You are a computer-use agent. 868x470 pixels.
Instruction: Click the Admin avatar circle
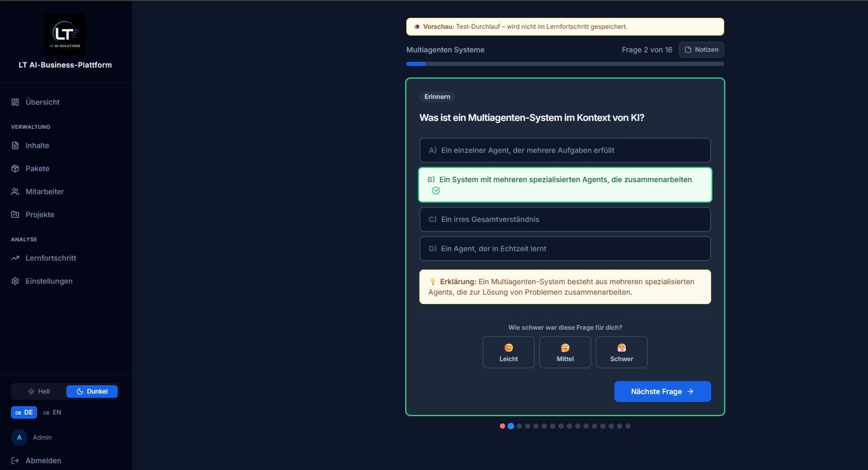[x=19, y=438]
